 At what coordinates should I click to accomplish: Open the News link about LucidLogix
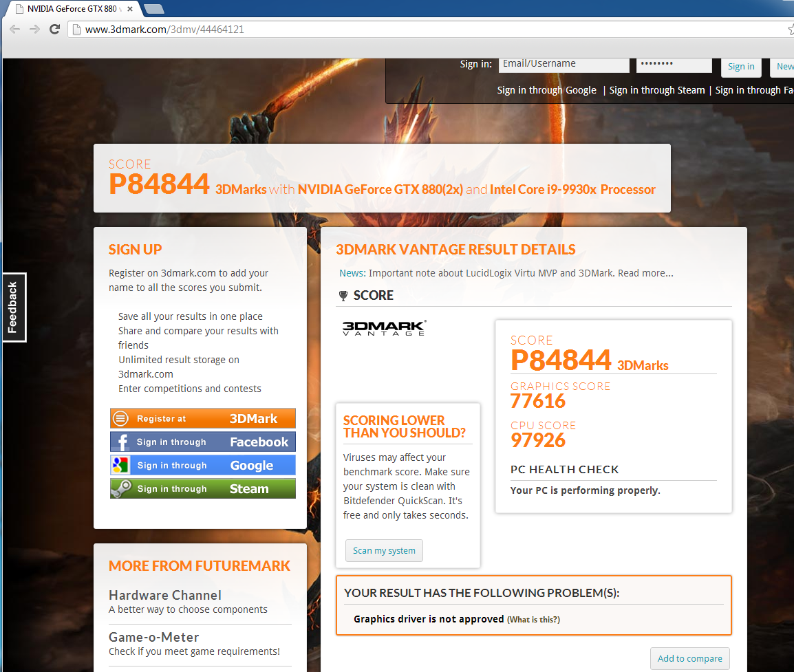[506, 273]
